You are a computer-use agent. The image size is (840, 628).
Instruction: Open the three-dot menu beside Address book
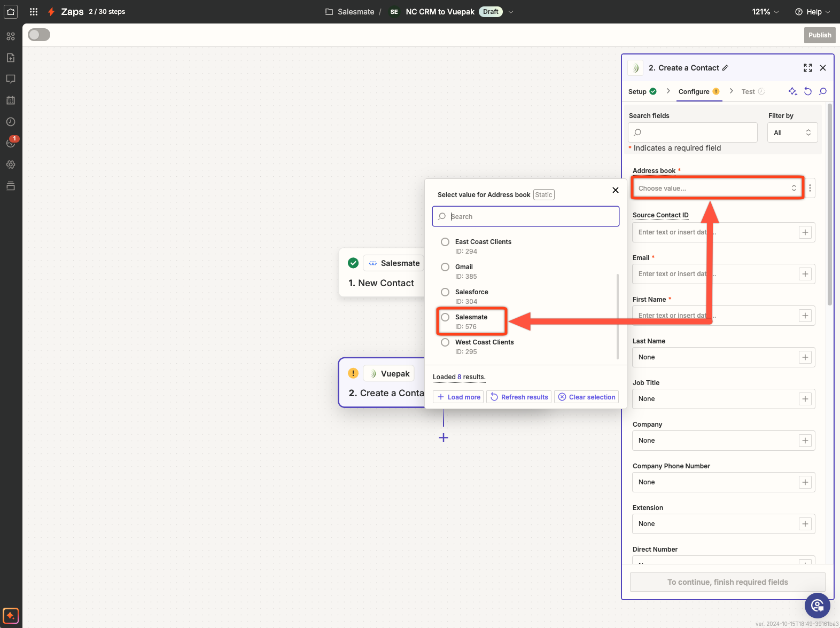click(810, 188)
